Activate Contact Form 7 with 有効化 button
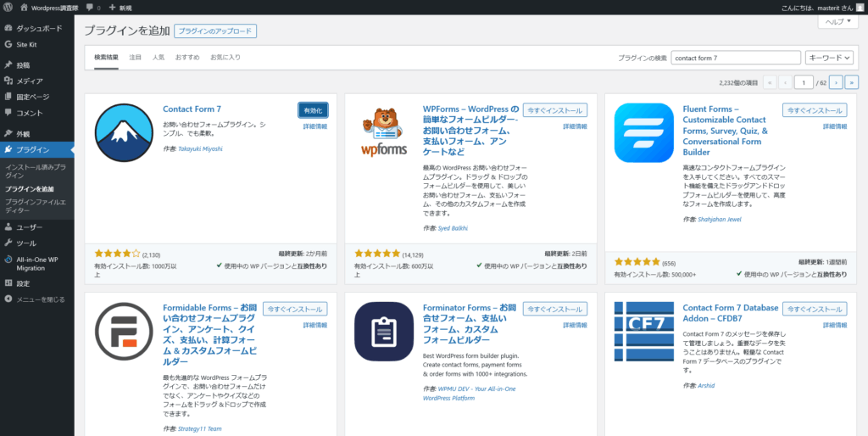The width and height of the screenshot is (868, 436). coord(313,110)
